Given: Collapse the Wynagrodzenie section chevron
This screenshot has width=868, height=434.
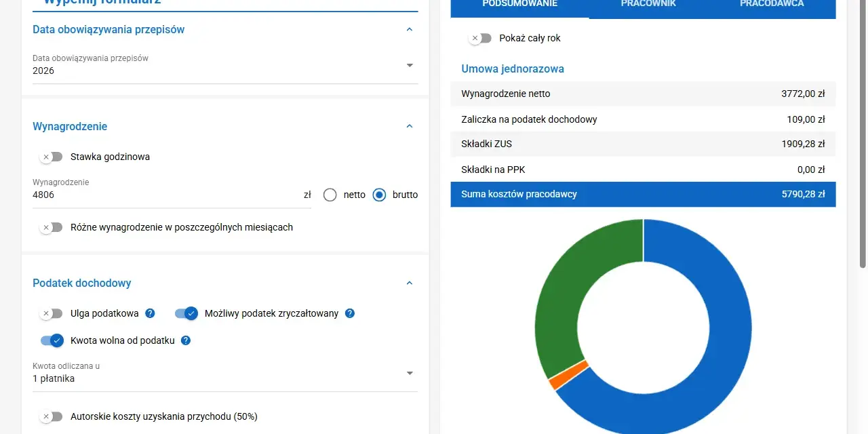Looking at the screenshot, I should tap(409, 126).
